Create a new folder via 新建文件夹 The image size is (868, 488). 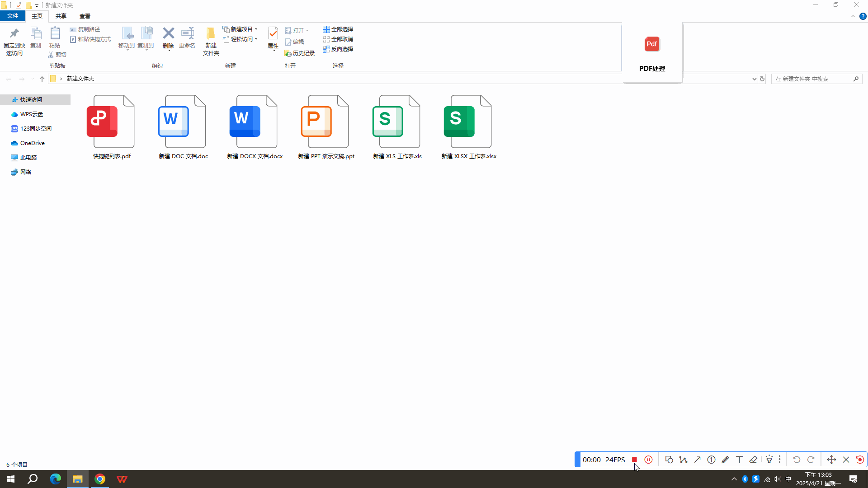[211, 42]
